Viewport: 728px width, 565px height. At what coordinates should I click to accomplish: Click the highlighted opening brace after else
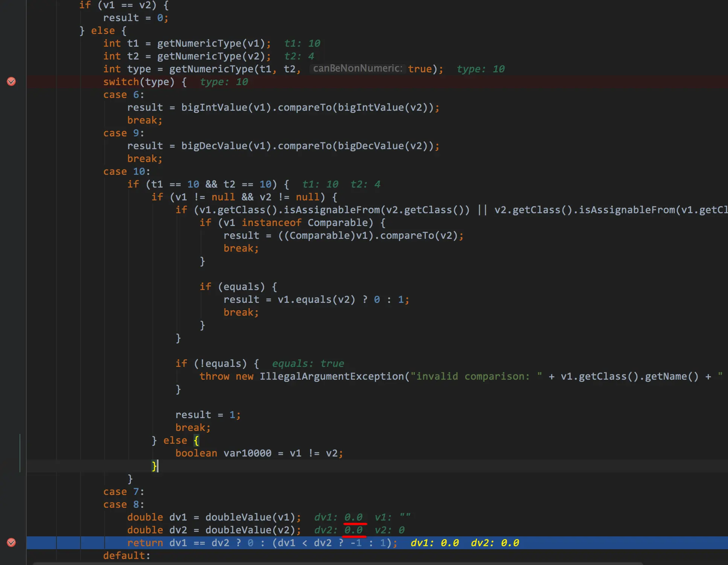[x=196, y=440]
